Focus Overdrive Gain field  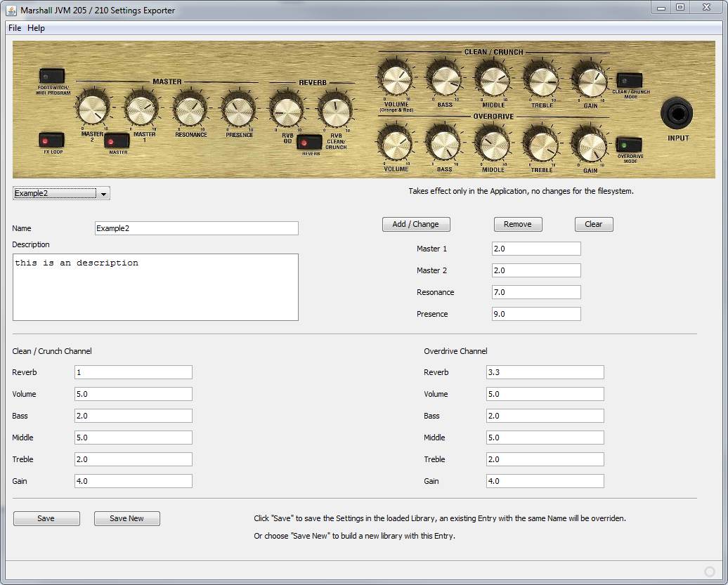pyautogui.click(x=545, y=481)
